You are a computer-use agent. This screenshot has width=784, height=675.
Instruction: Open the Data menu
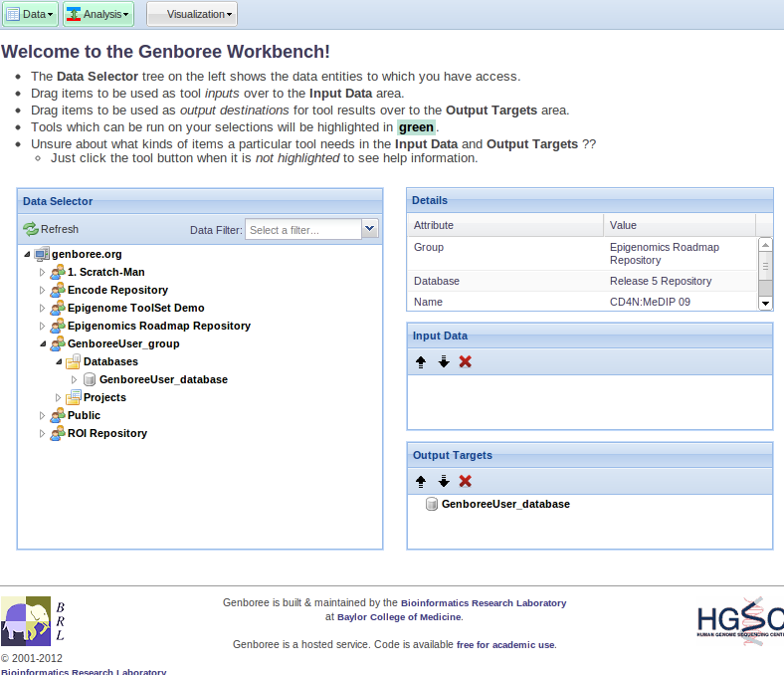pyautogui.click(x=30, y=14)
